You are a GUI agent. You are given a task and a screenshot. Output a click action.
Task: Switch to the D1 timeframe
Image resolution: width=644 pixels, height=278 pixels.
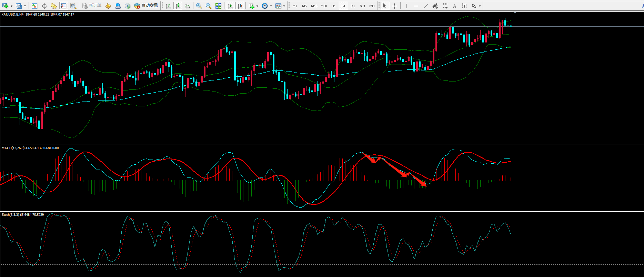tap(353, 6)
